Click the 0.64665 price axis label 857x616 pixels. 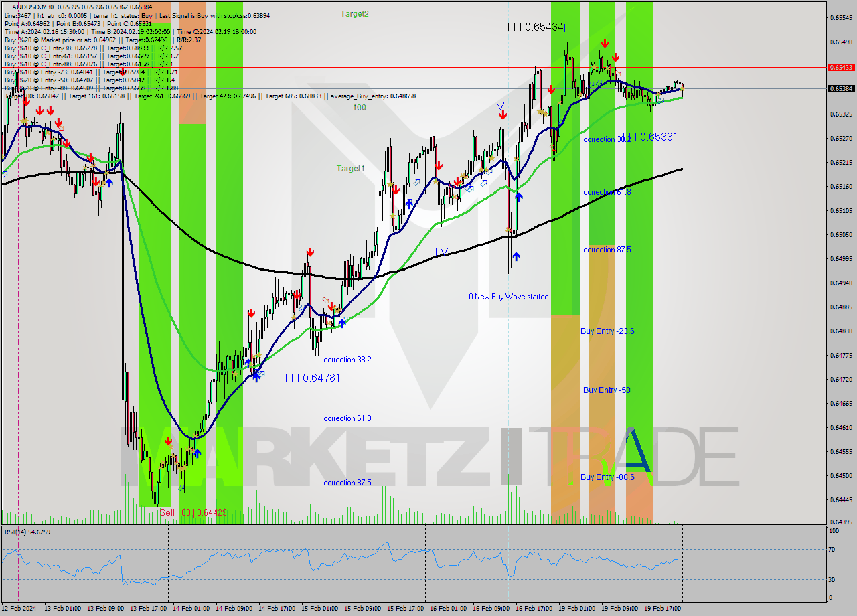click(841, 403)
